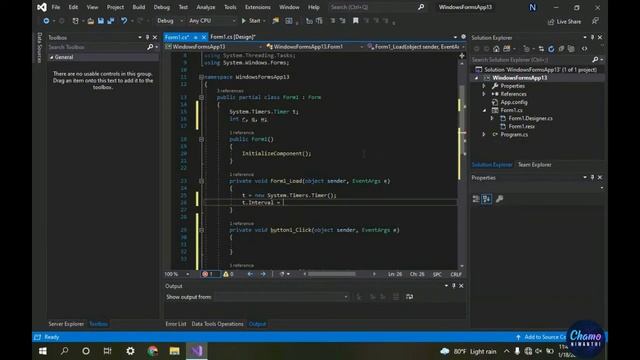Click the Categorized icon in Properties panel
Viewport: 640px width, 360px height.
[476, 199]
